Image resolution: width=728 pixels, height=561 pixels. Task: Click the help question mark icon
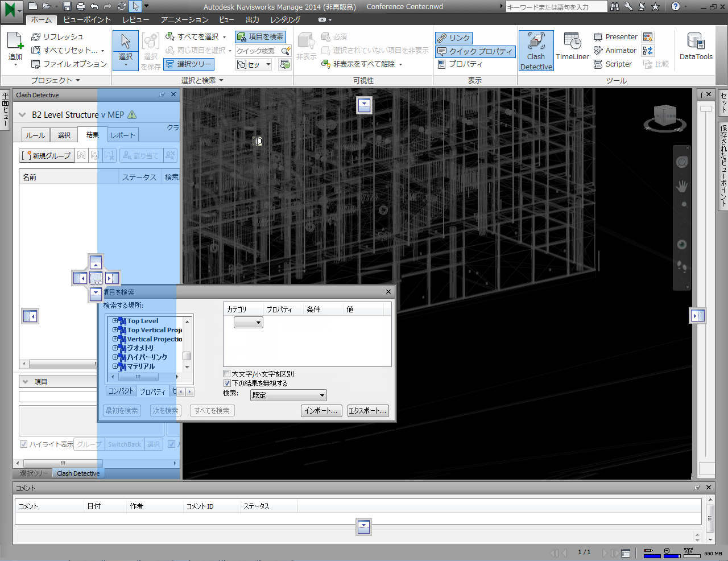(676, 7)
